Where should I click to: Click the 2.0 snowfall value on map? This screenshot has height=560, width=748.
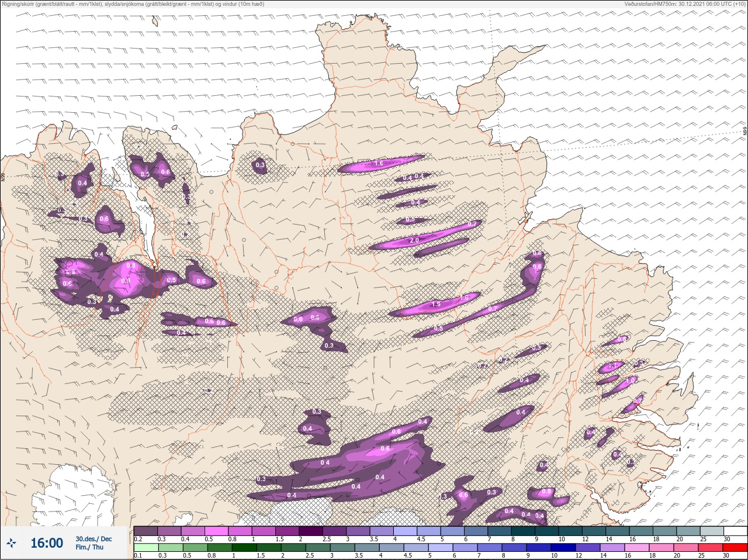414,241
